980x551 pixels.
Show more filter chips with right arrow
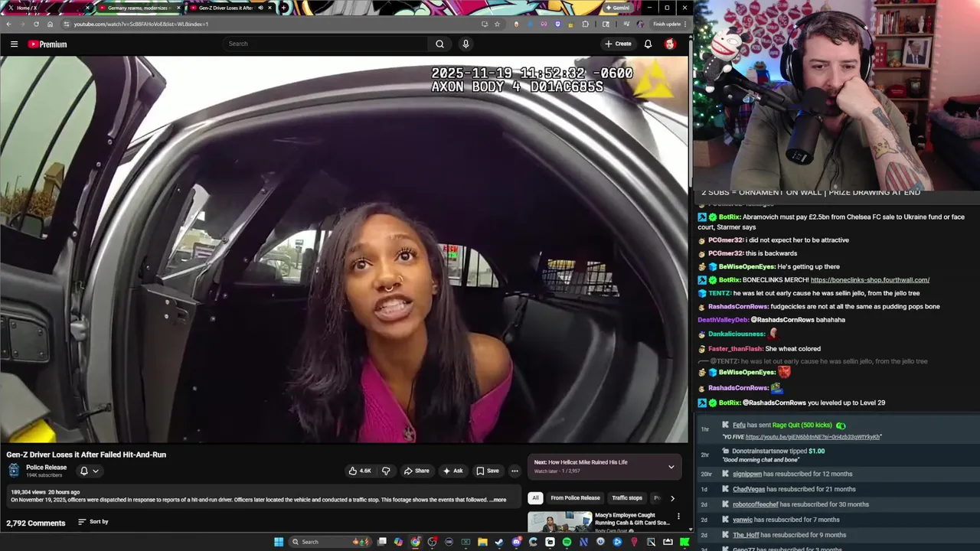(672, 498)
